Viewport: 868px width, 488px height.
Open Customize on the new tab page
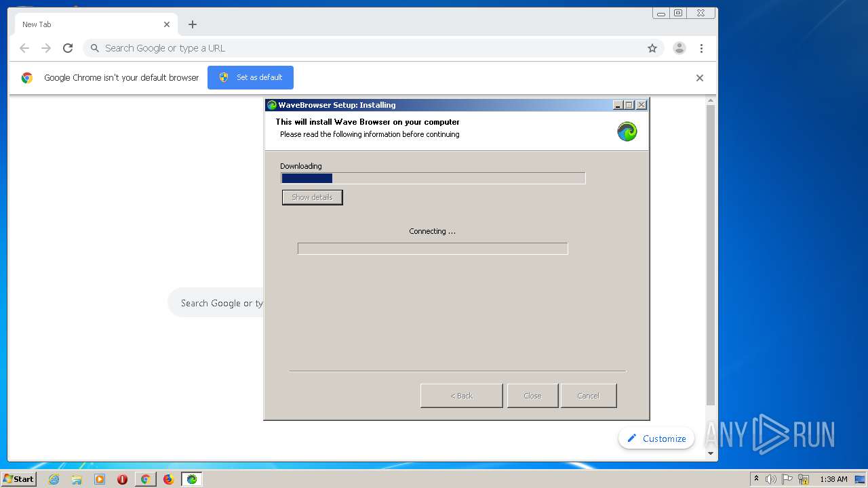point(656,439)
